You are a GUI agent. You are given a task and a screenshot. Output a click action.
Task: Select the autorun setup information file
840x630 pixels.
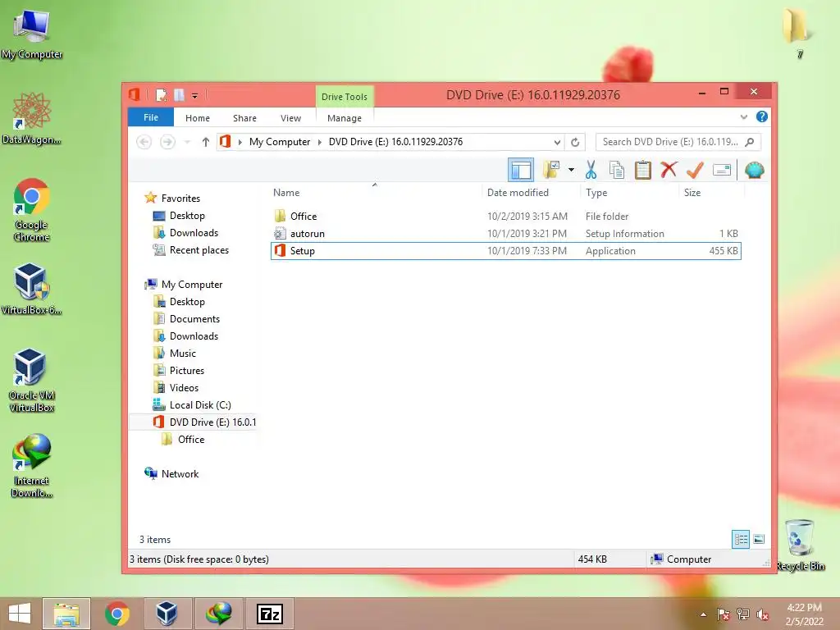click(x=505, y=234)
